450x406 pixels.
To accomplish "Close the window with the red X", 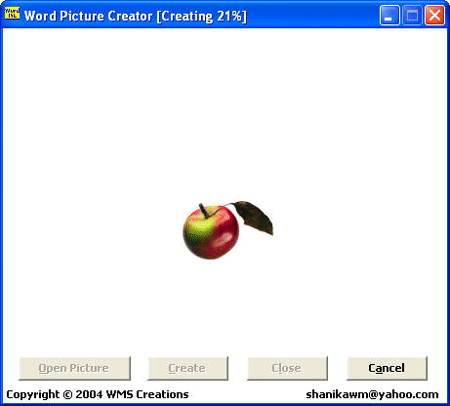I will tap(435, 15).
